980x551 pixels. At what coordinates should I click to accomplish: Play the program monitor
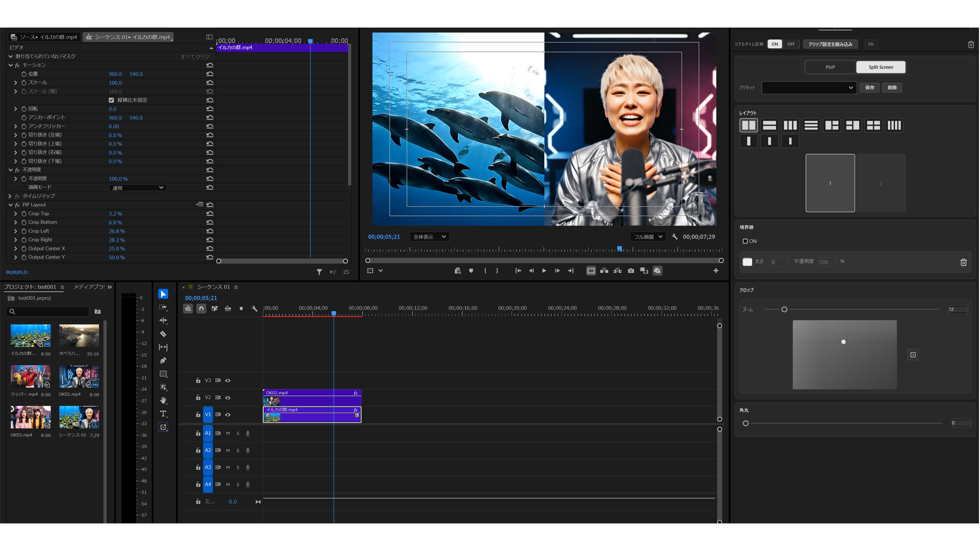pyautogui.click(x=544, y=271)
